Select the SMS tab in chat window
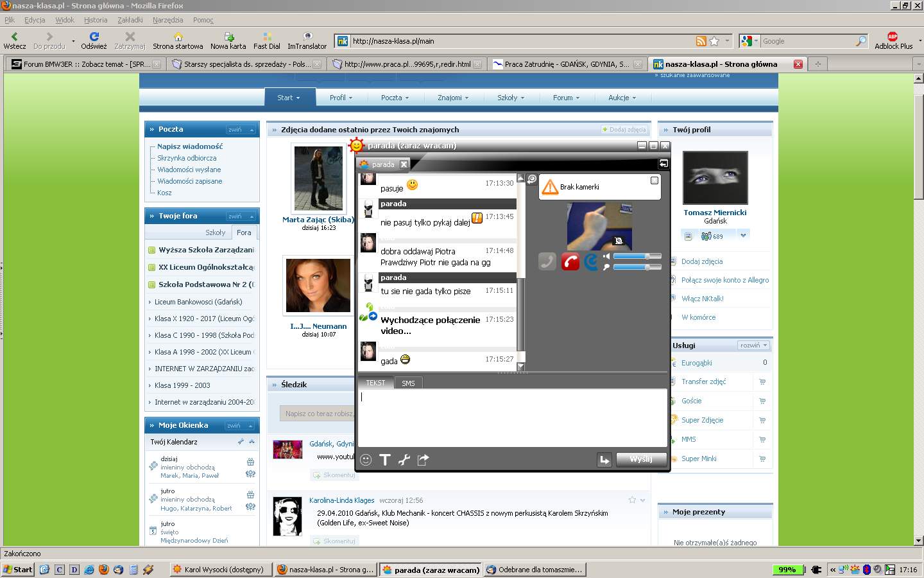This screenshot has width=924, height=578. click(x=408, y=383)
